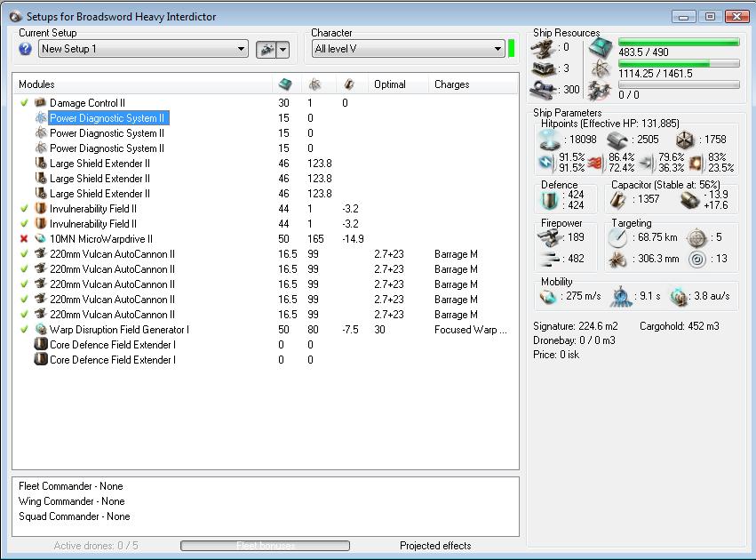Enable the 10MN MicroWarpdrive II red X
Image resolution: width=756 pixels, height=560 pixels.
(24, 239)
